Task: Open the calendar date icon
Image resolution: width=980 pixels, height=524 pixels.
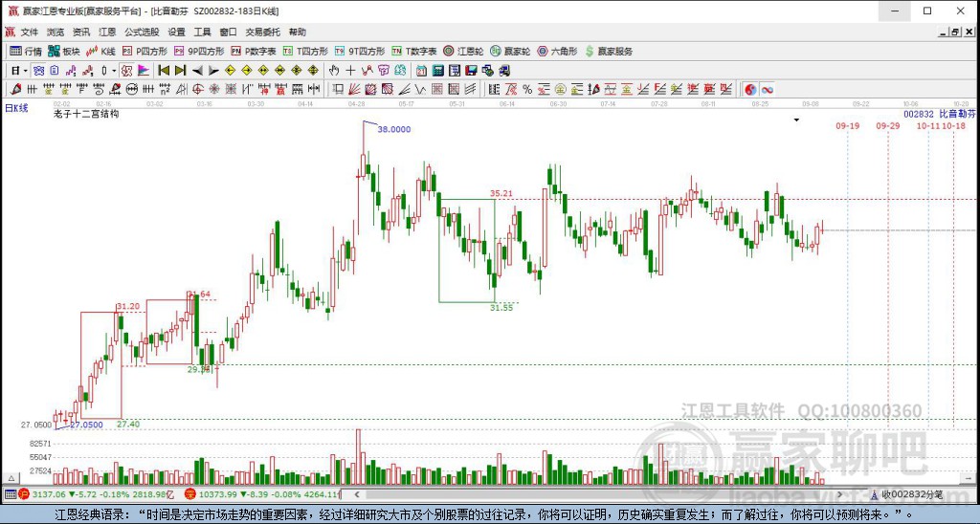Action: click(x=422, y=71)
